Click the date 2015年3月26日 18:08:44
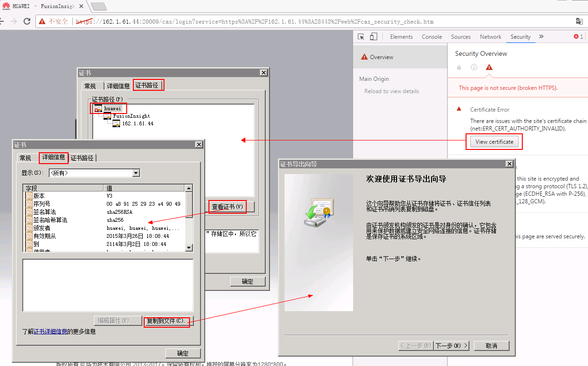Viewport: 588px width, 366px height. pyautogui.click(x=138, y=236)
